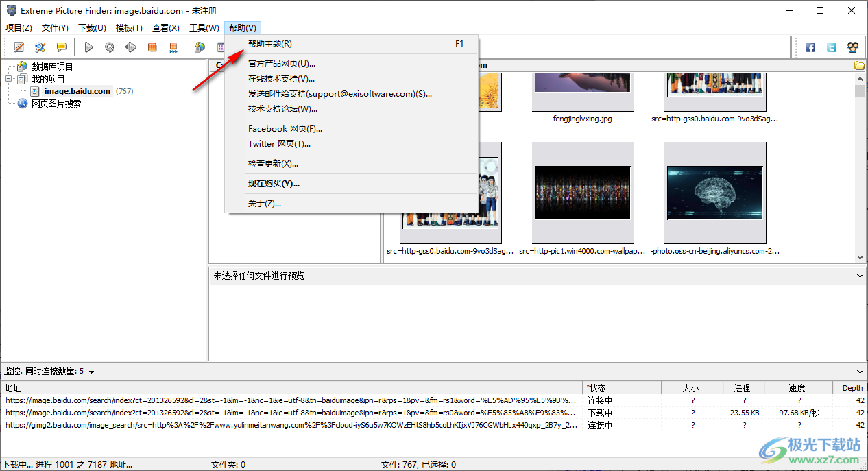The image size is (868, 471).
Task: Close the 帮助(V) menu header
Action: [243, 28]
